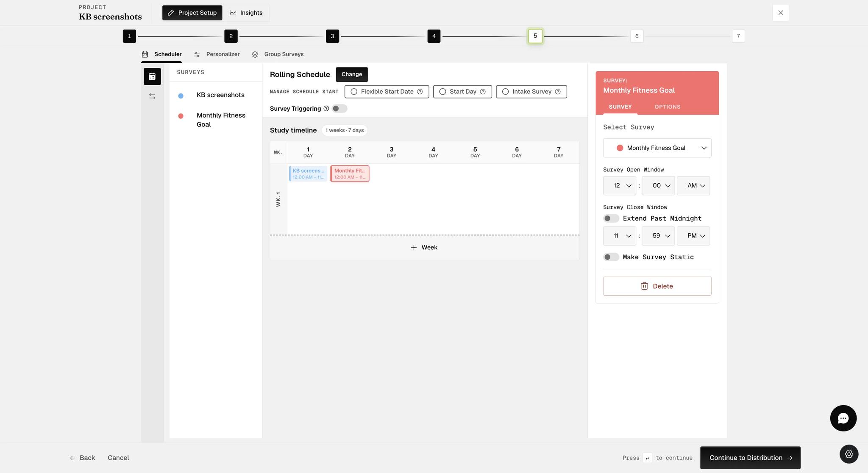The height and width of the screenshot is (473, 868).
Task: Click the Intake Survey help icon
Action: 558,92
